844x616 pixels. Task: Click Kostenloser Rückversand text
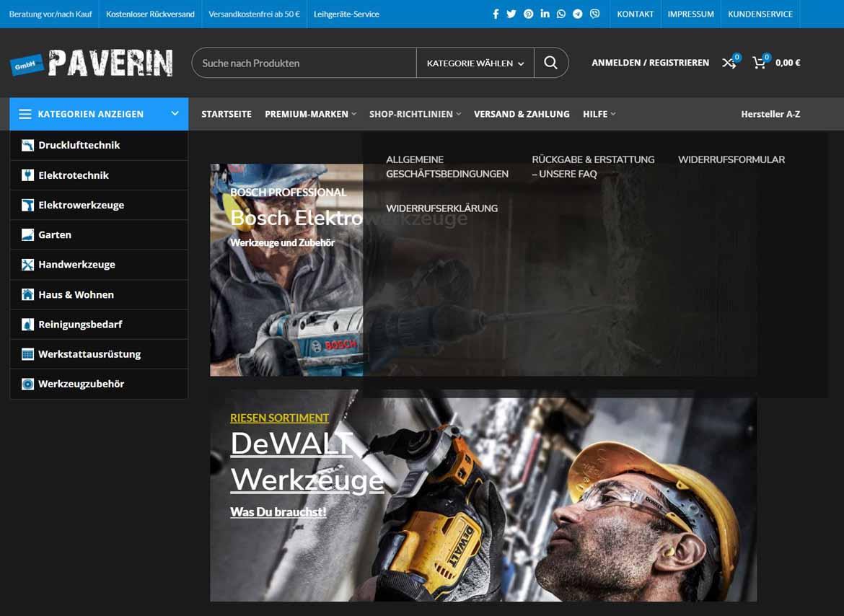click(x=150, y=14)
